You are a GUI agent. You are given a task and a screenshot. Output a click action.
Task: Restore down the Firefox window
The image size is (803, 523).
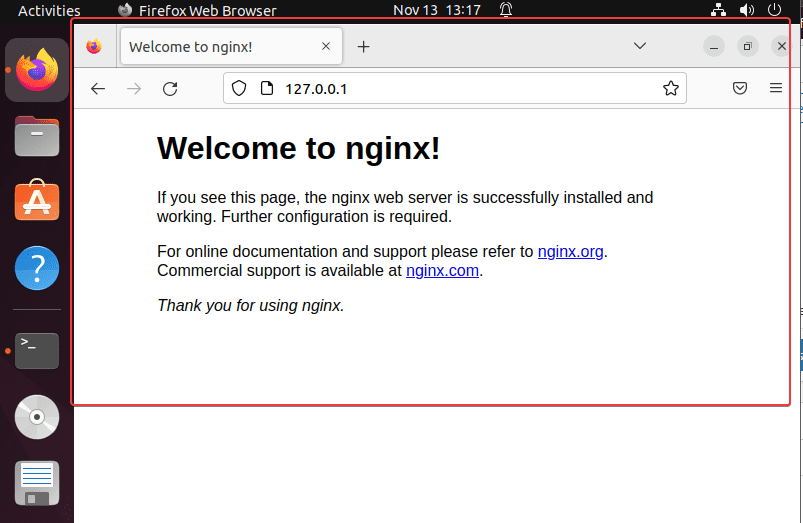pyautogui.click(x=748, y=47)
